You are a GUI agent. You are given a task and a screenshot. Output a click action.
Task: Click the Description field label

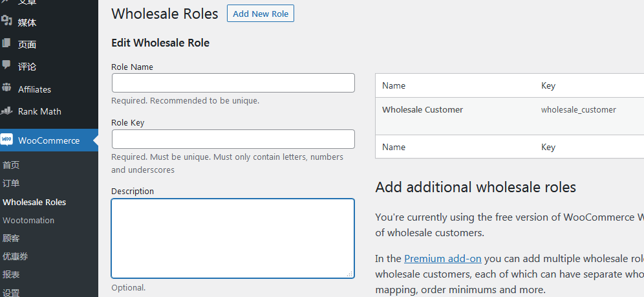pos(133,191)
